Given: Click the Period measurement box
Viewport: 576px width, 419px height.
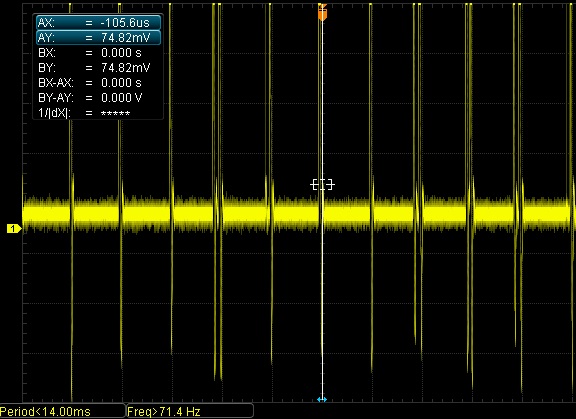Looking at the screenshot, I should (62, 411).
